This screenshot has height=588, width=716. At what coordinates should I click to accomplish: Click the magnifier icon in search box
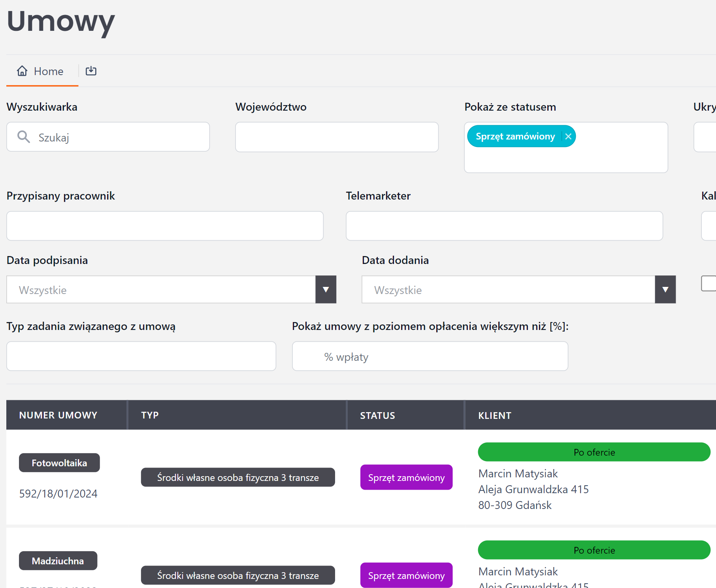24,137
